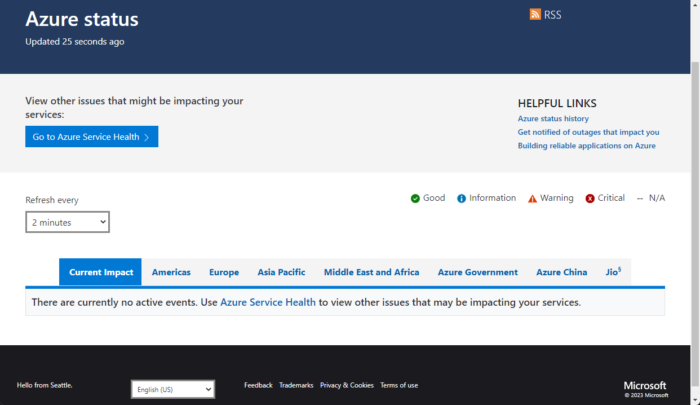The width and height of the screenshot is (700, 405).
Task: Click the Updated 25 seconds ago text
Action: (x=75, y=42)
